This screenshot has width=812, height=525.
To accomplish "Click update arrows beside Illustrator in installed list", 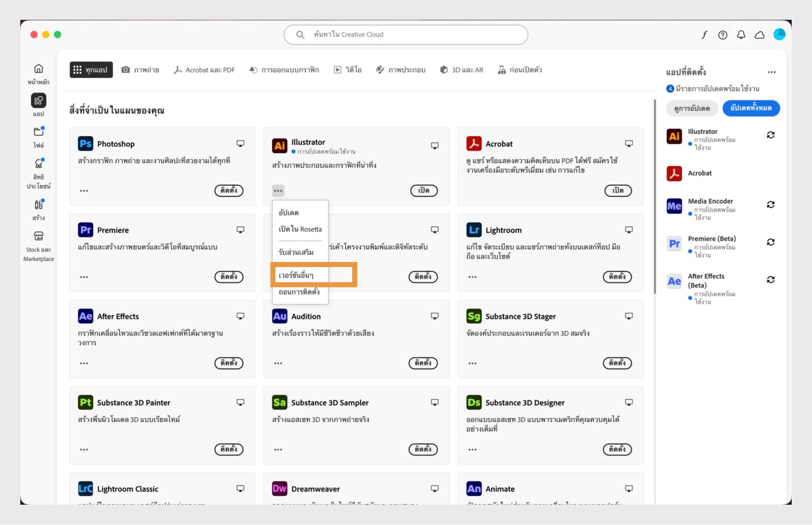I will tap(770, 135).
